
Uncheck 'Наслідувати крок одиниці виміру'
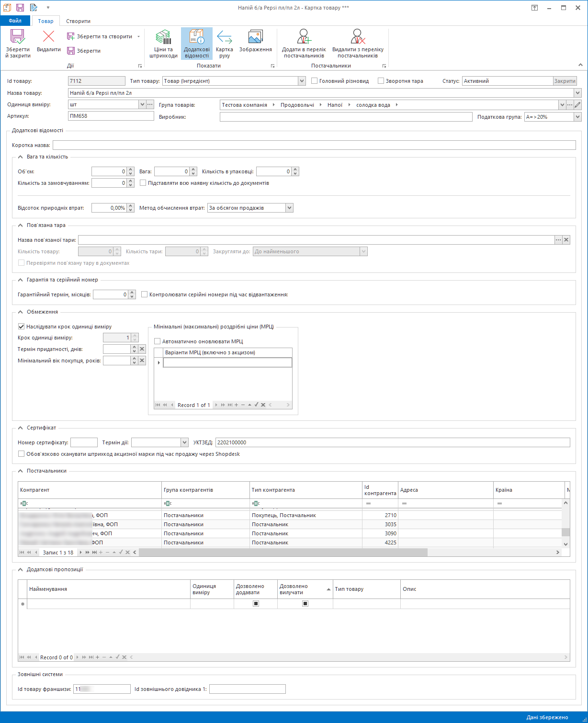click(x=21, y=327)
